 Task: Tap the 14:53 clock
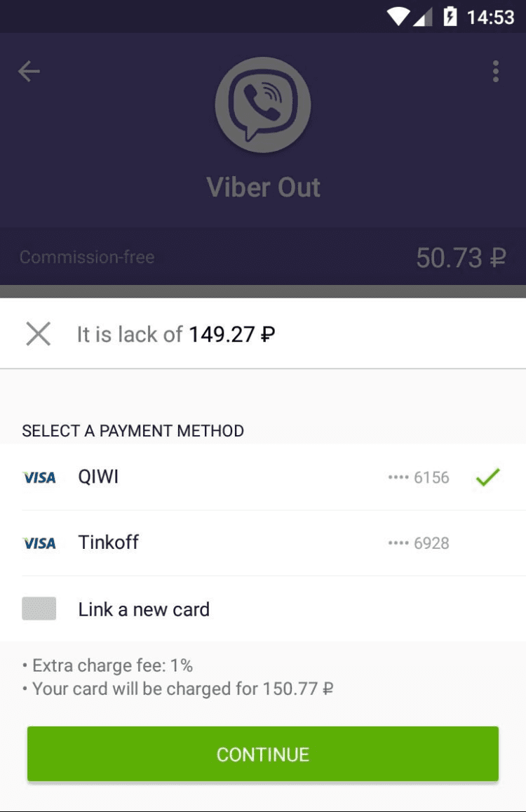coord(490,17)
